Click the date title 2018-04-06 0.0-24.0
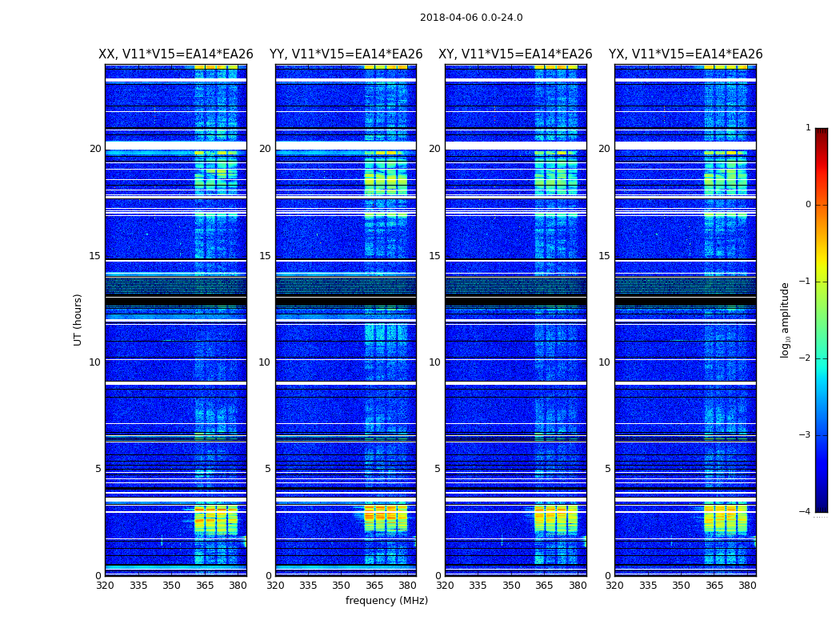Screen dimensions: 840x640 (471, 18)
